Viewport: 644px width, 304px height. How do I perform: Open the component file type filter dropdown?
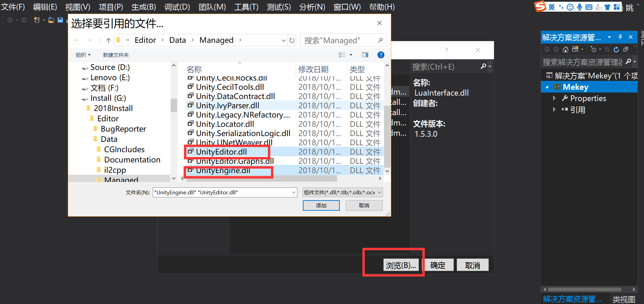click(x=379, y=193)
